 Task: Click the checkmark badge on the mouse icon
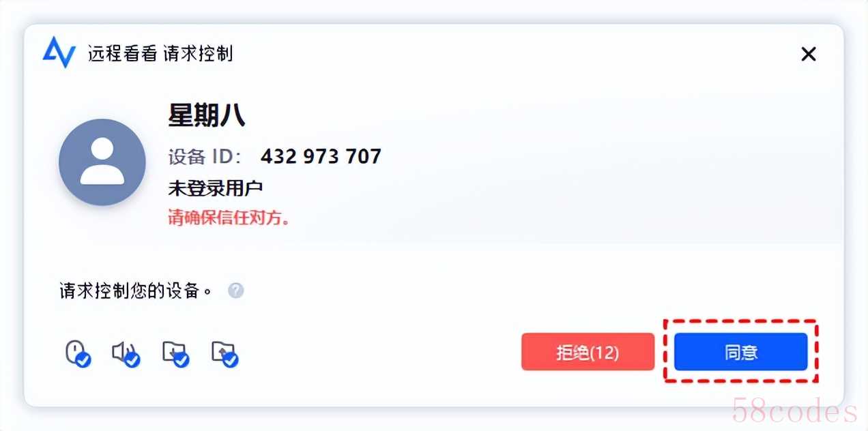83,359
